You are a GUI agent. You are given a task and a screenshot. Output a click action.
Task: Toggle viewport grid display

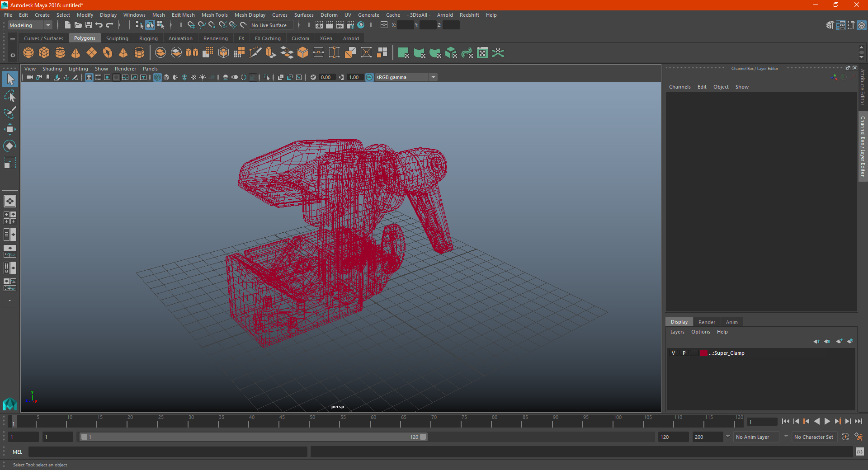coord(89,77)
